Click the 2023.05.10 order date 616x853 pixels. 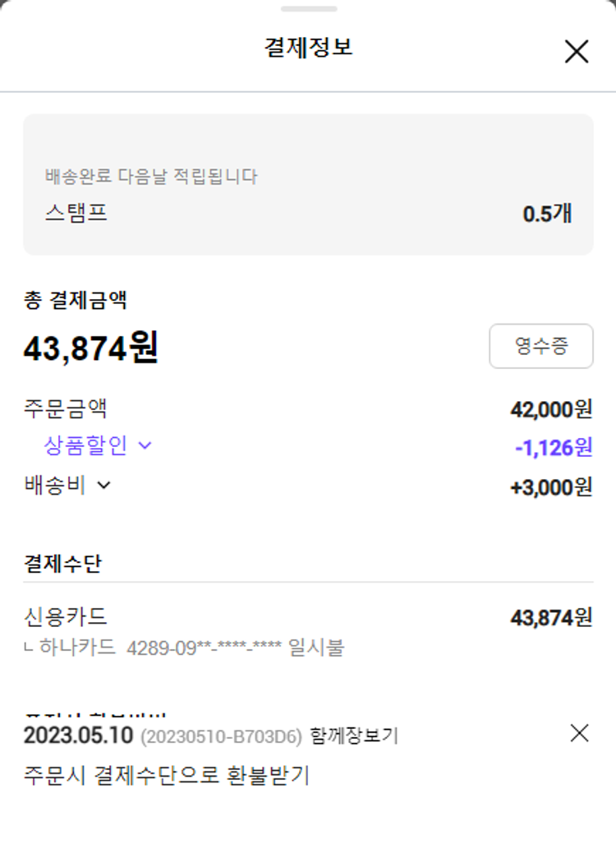click(x=78, y=735)
